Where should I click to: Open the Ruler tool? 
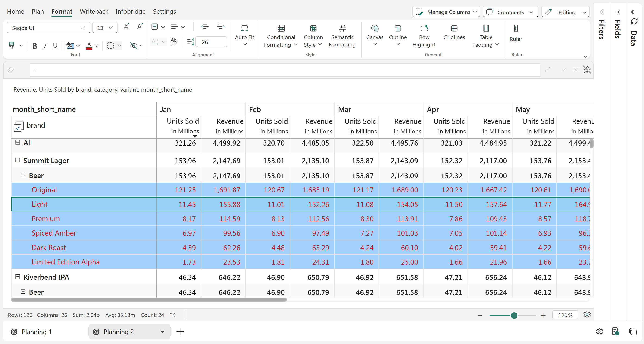[516, 32]
